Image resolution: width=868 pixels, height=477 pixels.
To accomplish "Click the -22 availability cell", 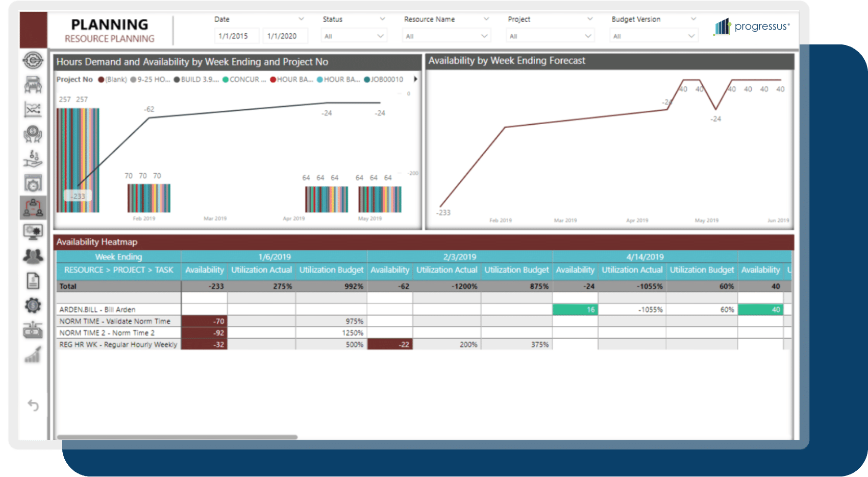I will tap(390, 345).
